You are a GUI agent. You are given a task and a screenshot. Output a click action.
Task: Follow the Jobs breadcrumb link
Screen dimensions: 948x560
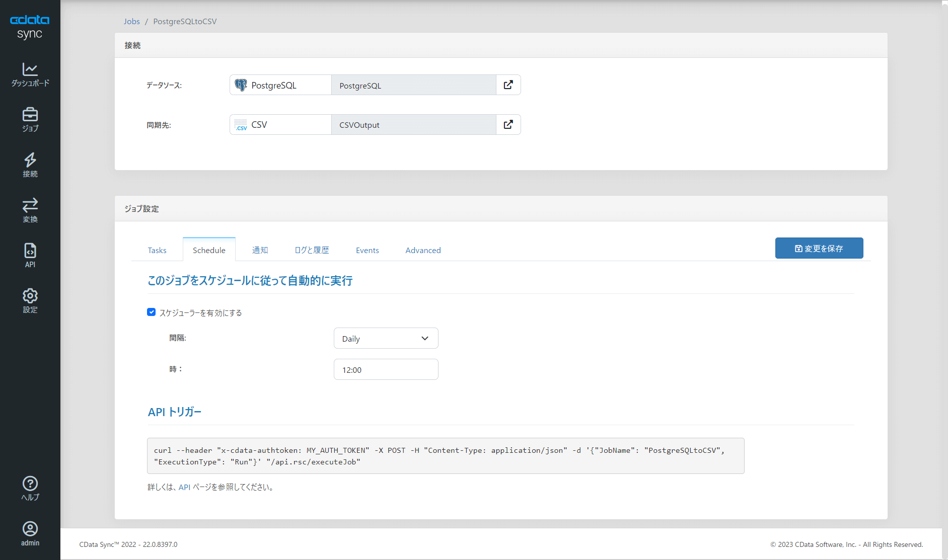(132, 21)
